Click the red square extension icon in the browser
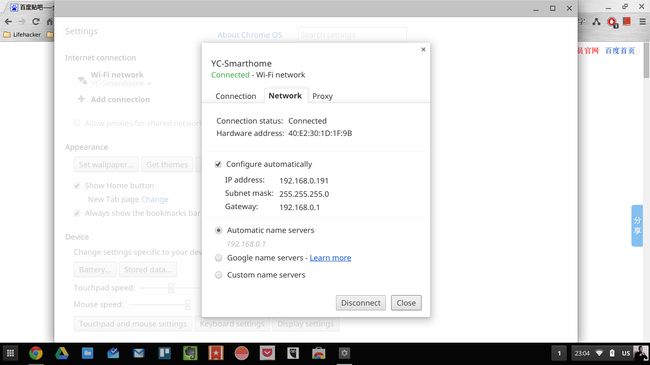This screenshot has height=365, width=650. click(x=627, y=22)
